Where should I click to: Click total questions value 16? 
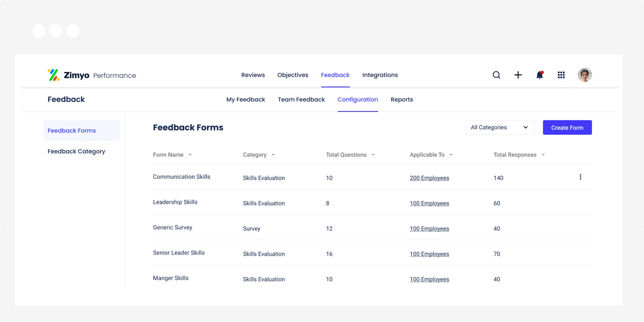tap(329, 254)
